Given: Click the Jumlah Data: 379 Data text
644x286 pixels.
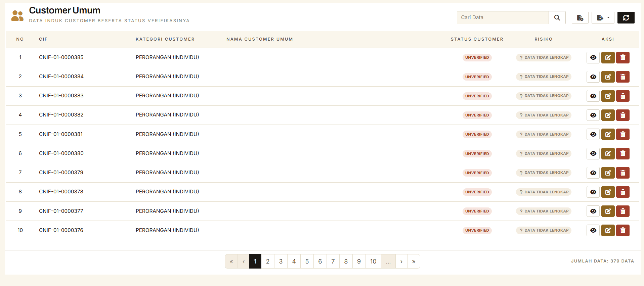Looking at the screenshot, I should tap(603, 261).
